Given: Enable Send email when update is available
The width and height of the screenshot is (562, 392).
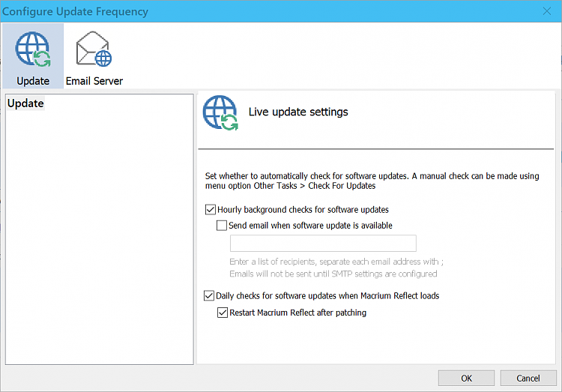Looking at the screenshot, I should (222, 225).
